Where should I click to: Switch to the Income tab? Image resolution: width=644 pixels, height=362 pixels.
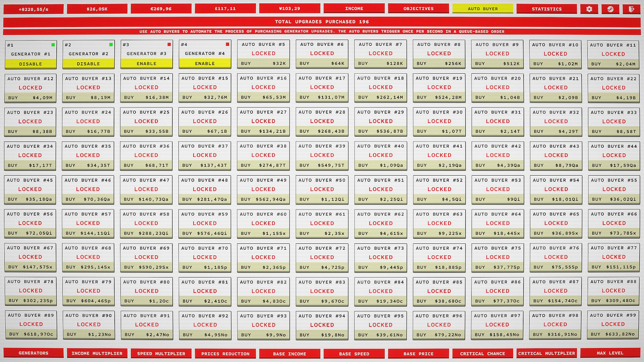tap(354, 9)
